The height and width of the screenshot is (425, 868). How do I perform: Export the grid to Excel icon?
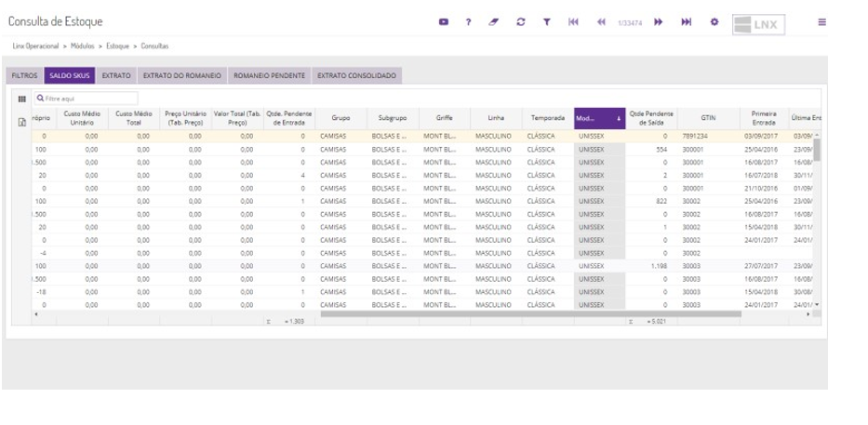click(22, 123)
